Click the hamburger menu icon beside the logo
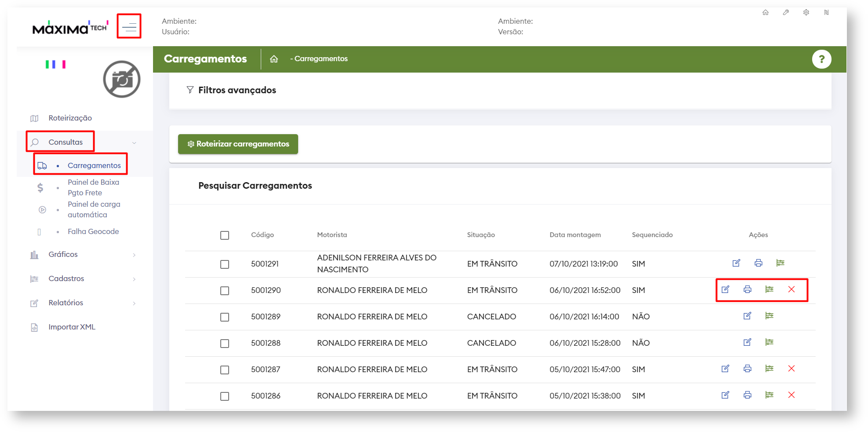Viewport: 868px width, 432px height. point(129,27)
